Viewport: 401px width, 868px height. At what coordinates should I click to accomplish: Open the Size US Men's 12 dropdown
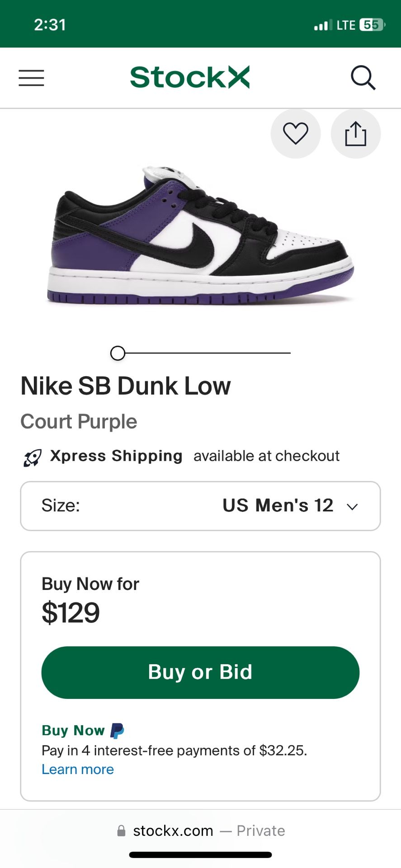point(200,506)
